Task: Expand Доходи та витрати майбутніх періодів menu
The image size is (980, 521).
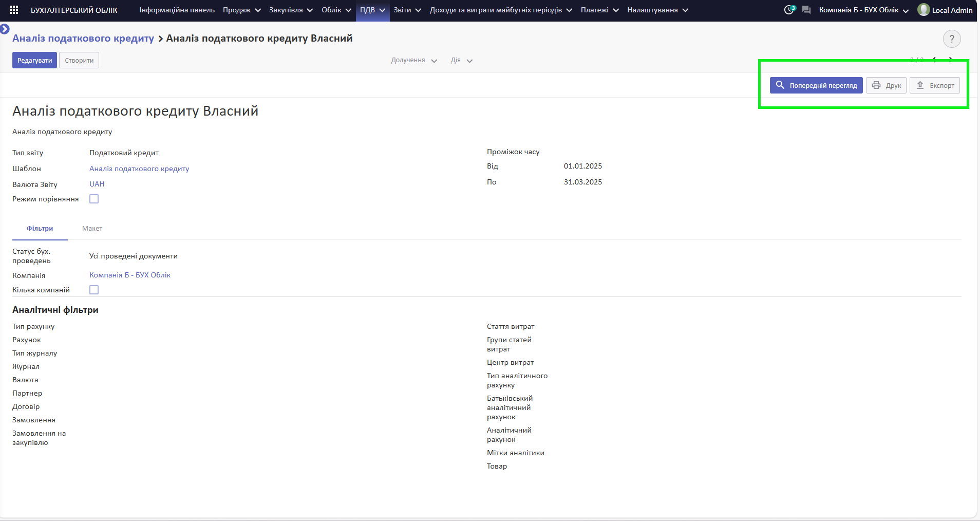Action: click(x=501, y=10)
